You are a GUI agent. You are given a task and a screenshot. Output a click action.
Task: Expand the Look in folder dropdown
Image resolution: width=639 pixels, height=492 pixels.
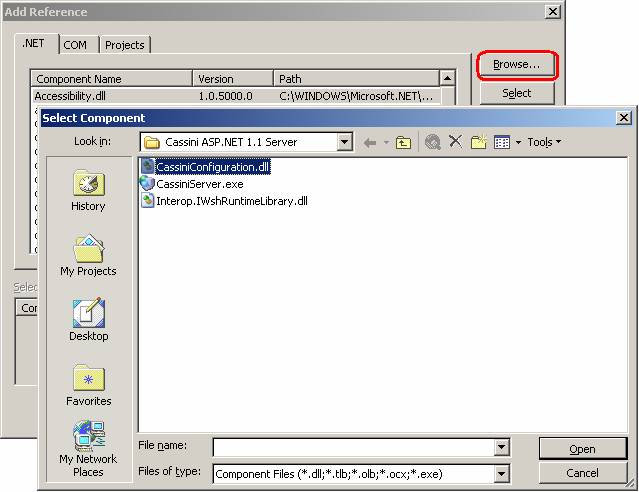(345, 142)
